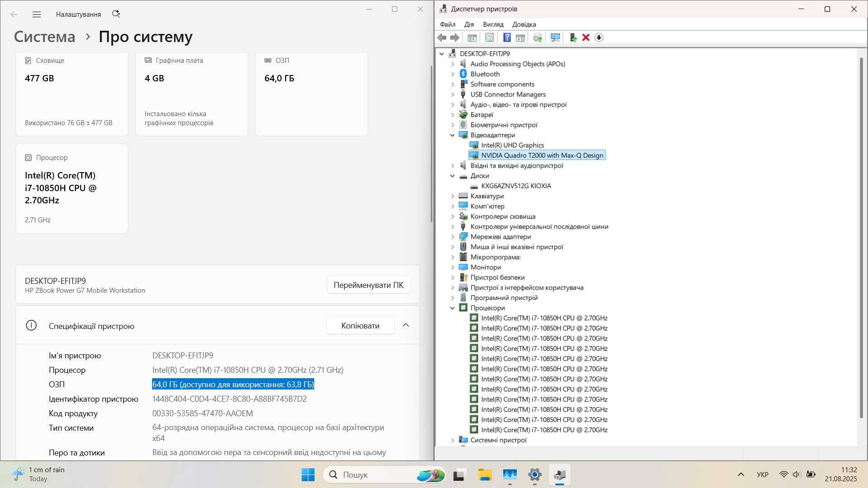The height and width of the screenshot is (488, 868).
Task: Collapse the Диски node
Action: pyautogui.click(x=453, y=176)
